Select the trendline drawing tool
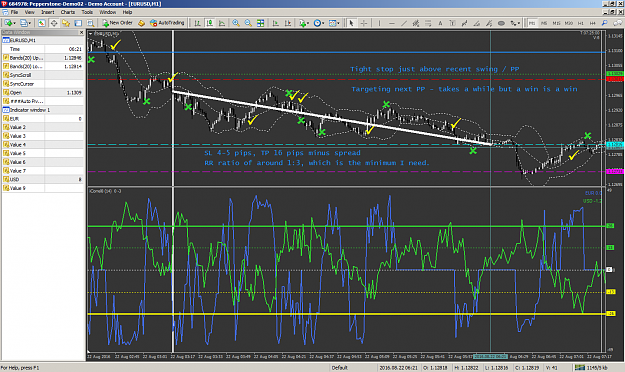Screen dimensions: 625x372 pyautogui.click(x=404, y=23)
